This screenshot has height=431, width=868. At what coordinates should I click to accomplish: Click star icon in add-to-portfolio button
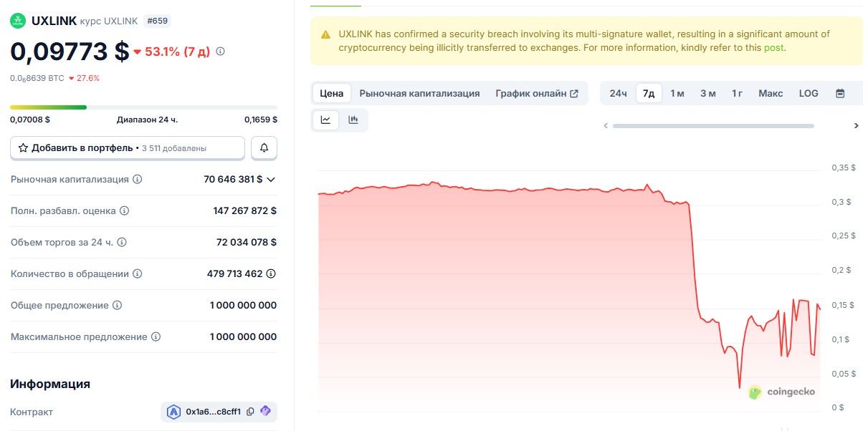[23, 148]
